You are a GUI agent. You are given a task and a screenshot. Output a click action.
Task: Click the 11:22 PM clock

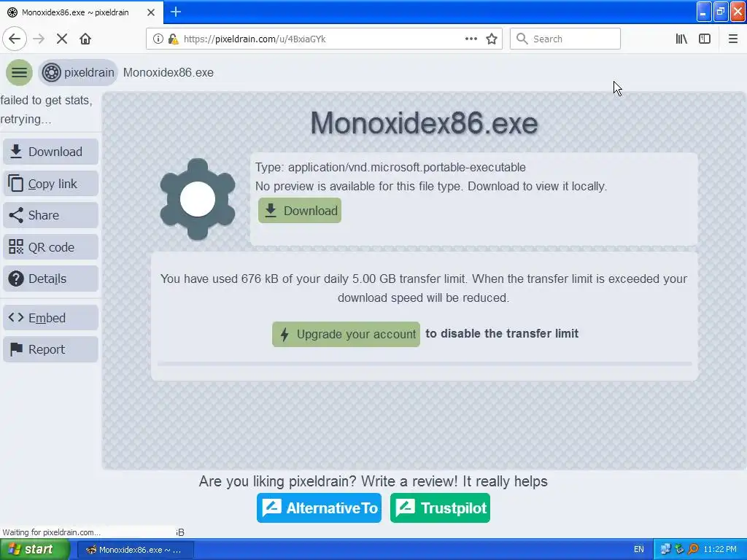click(x=720, y=550)
